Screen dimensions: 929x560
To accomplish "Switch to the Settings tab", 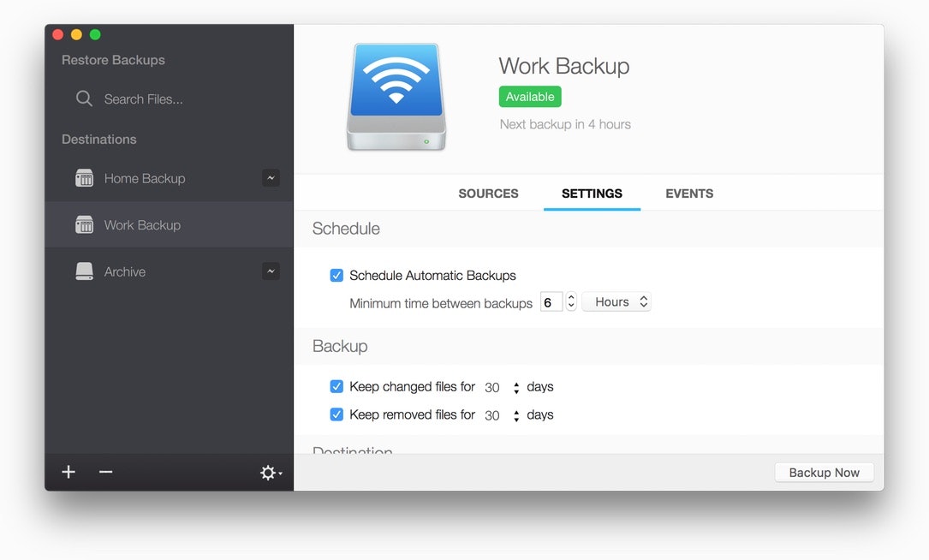I will (592, 194).
